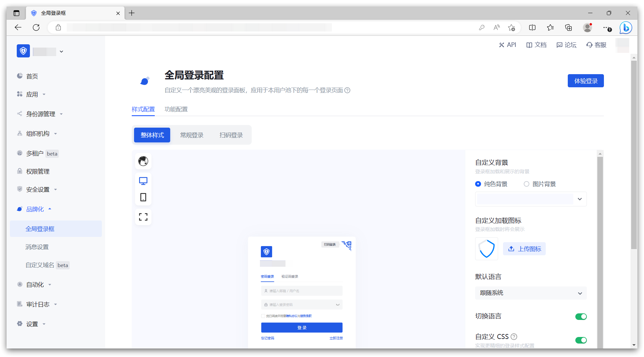Viewport: 644px width, 357px height.
Task: Select the 扫码登录 style tab
Action: [x=231, y=135]
